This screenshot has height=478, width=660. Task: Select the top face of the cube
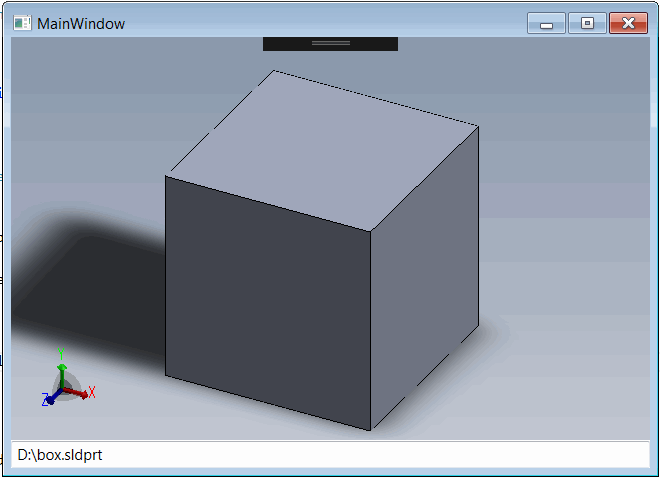pos(320,150)
